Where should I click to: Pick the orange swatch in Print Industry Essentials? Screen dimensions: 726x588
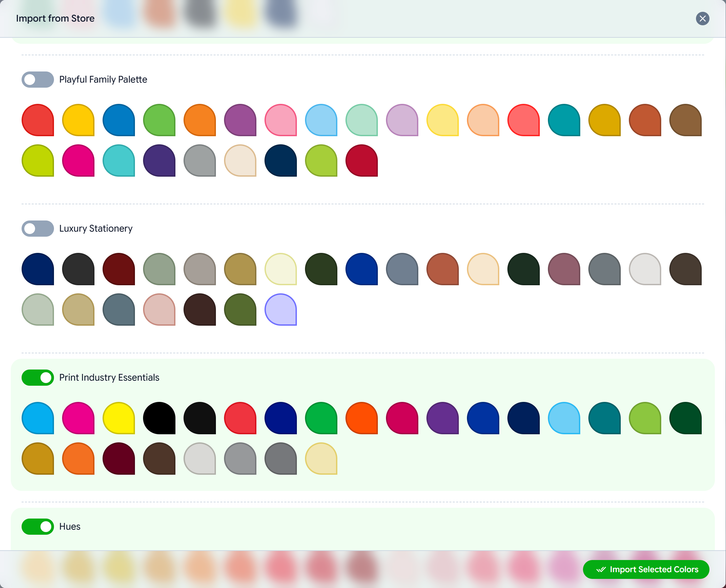(361, 418)
